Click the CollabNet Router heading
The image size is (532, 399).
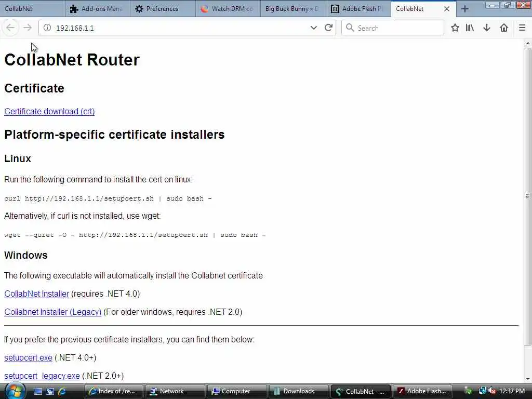click(72, 60)
